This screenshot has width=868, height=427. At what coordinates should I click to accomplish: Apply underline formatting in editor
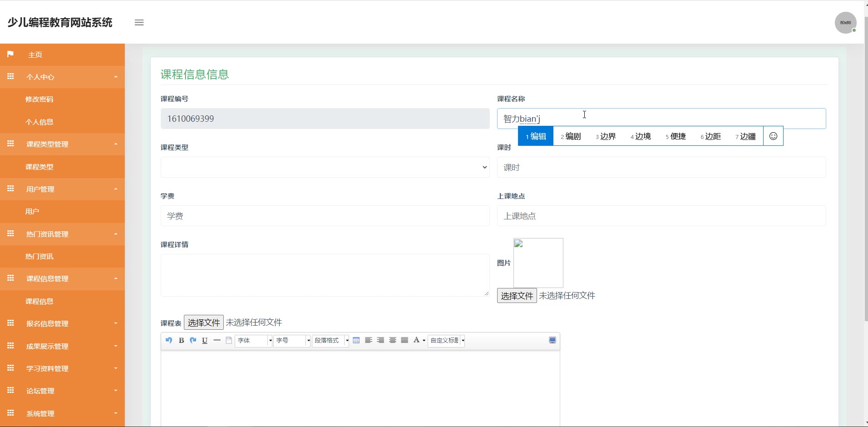click(x=205, y=340)
